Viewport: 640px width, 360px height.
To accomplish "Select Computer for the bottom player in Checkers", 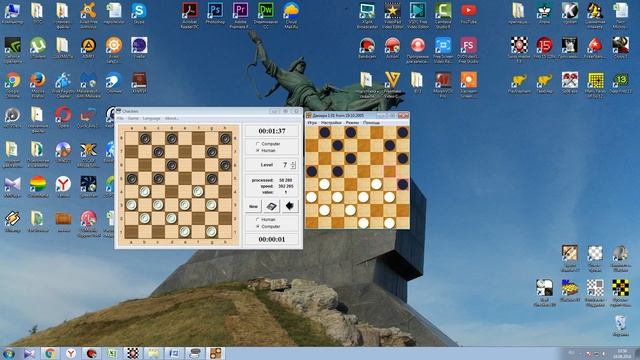I will [x=268, y=226].
